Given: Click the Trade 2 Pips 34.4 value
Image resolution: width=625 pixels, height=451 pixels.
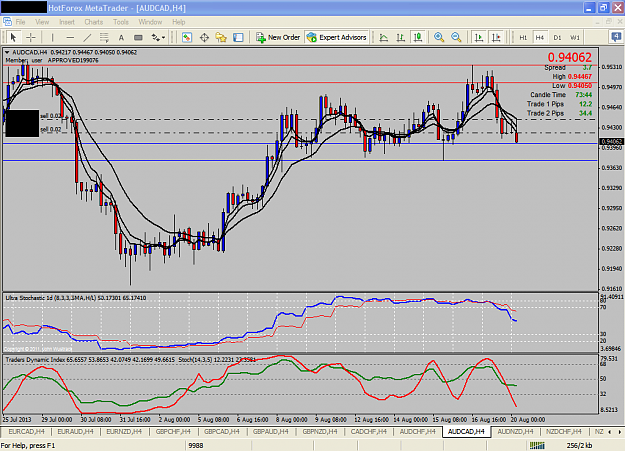Looking at the screenshot, I should coord(585,114).
